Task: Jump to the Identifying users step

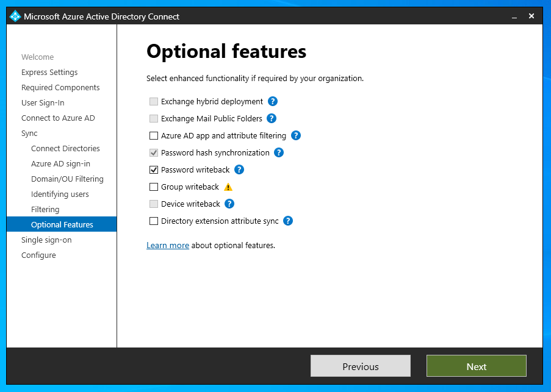Action: (x=60, y=194)
